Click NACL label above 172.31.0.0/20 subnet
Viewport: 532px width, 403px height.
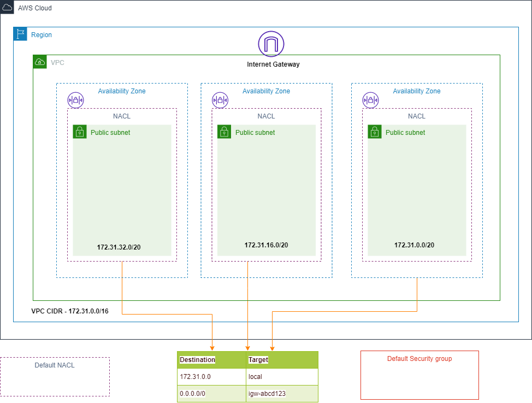[x=417, y=116]
